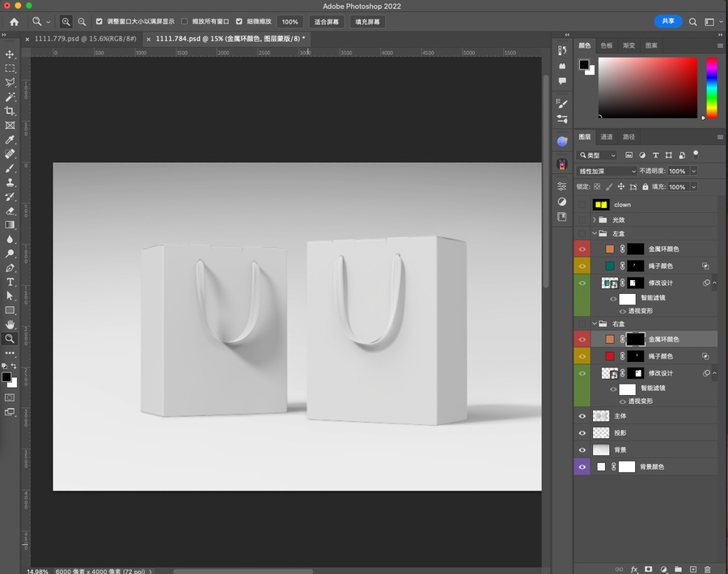This screenshot has height=574, width=728.
Task: Select the Magic Wand tool
Action: pos(10,97)
